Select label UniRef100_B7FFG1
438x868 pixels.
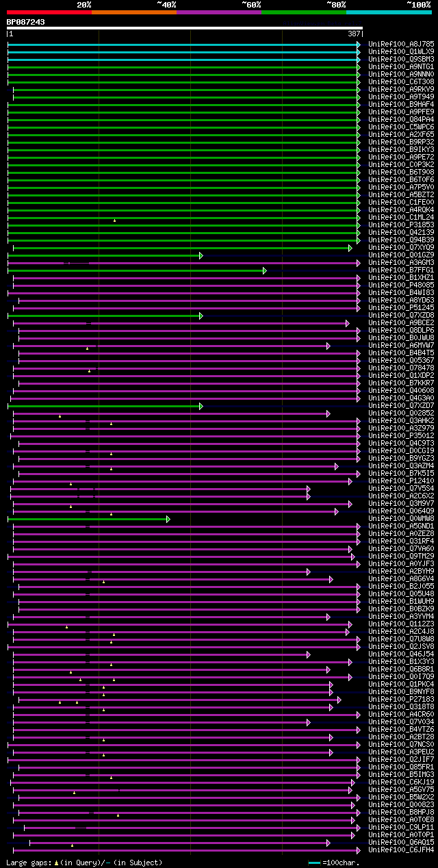click(x=401, y=270)
